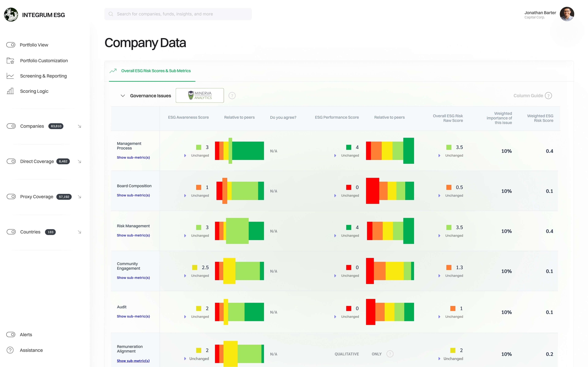The width and height of the screenshot is (588, 367).
Task: Click the Minerva Analytics button
Action: tap(200, 95)
